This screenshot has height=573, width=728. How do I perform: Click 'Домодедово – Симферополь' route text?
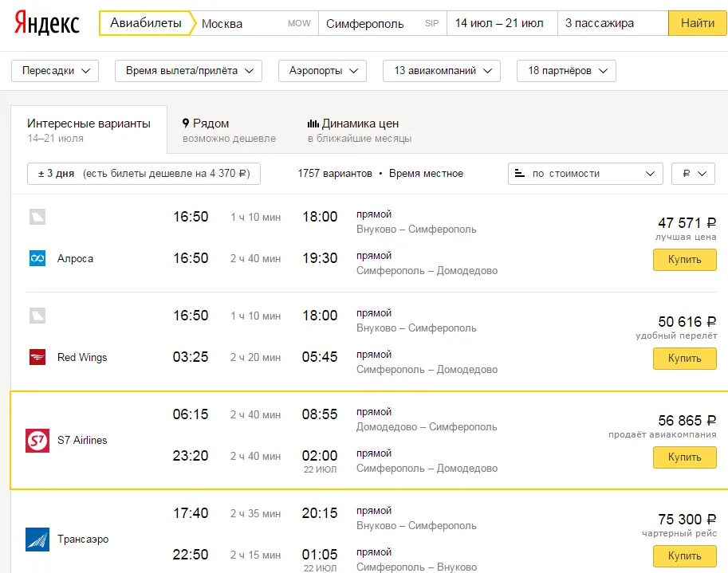tap(427, 427)
